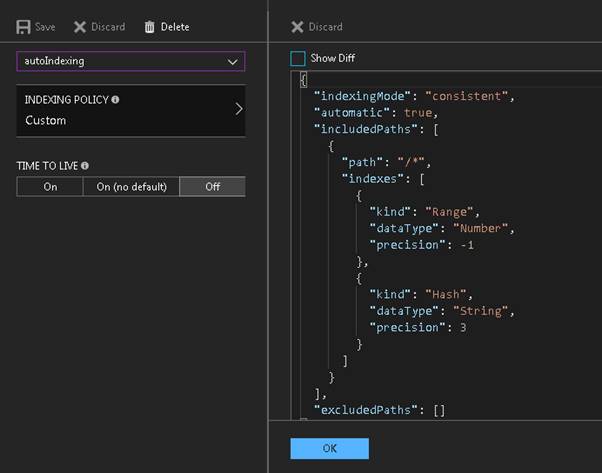Image resolution: width=602 pixels, height=473 pixels.
Task: Click the "indexes" key
Action: pos(372,179)
